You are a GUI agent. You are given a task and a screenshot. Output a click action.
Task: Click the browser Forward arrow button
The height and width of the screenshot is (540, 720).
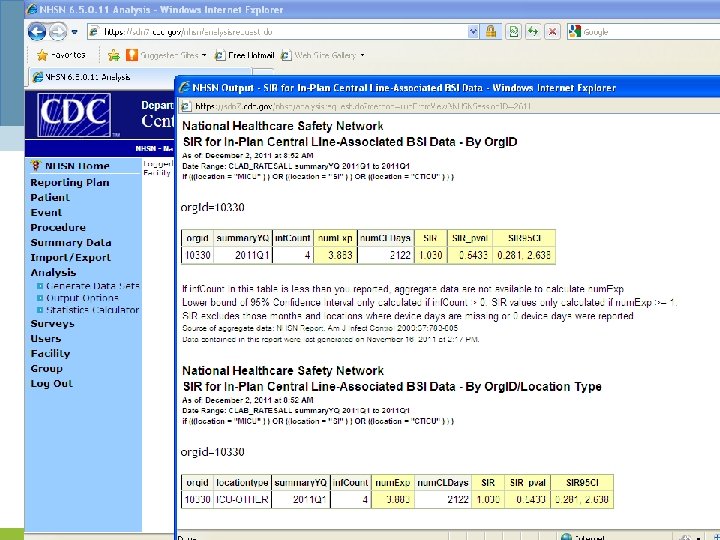(x=57, y=32)
